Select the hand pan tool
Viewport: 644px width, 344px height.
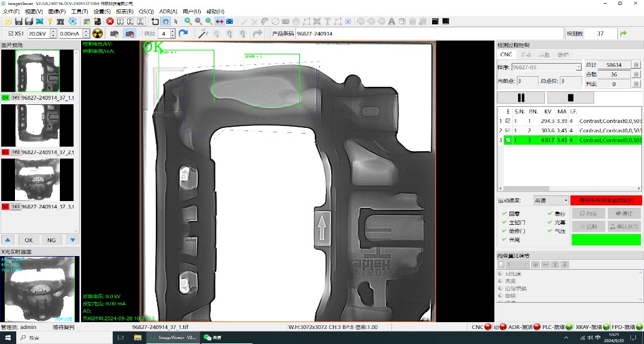(x=165, y=22)
